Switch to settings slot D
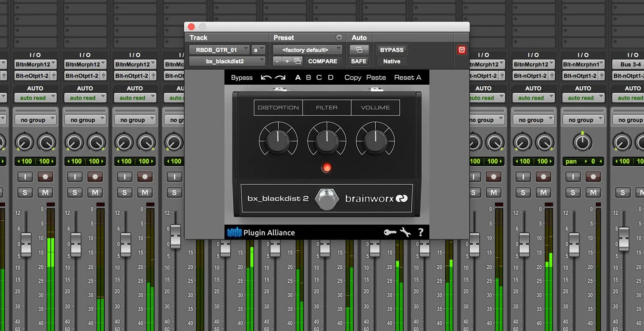Viewport: 644px width, 331px height. (x=331, y=78)
